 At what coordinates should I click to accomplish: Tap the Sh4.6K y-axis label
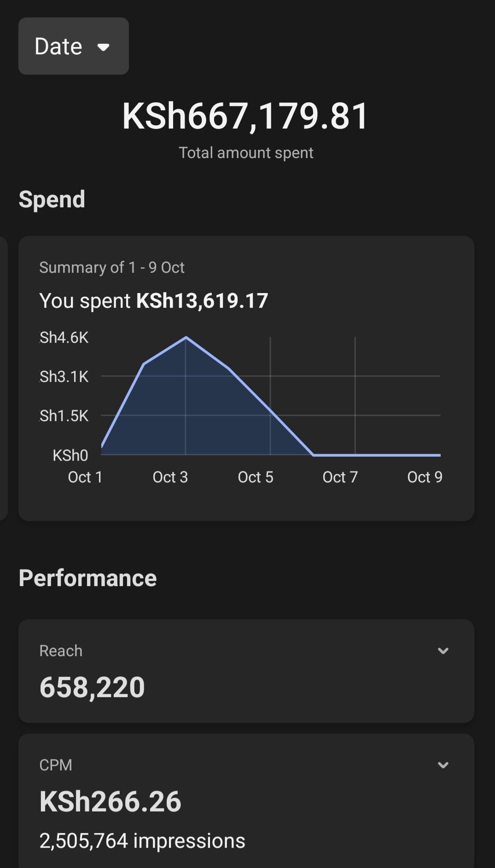pyautogui.click(x=64, y=337)
